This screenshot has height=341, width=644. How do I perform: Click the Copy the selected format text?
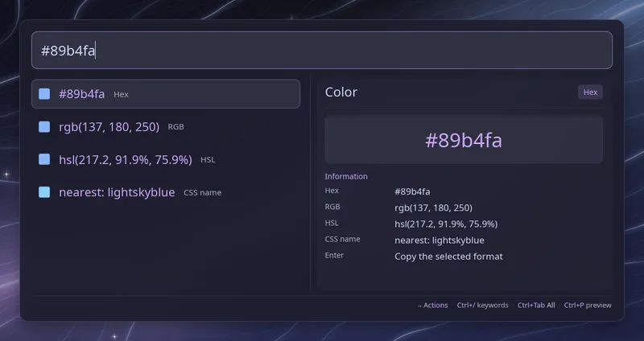pos(448,257)
